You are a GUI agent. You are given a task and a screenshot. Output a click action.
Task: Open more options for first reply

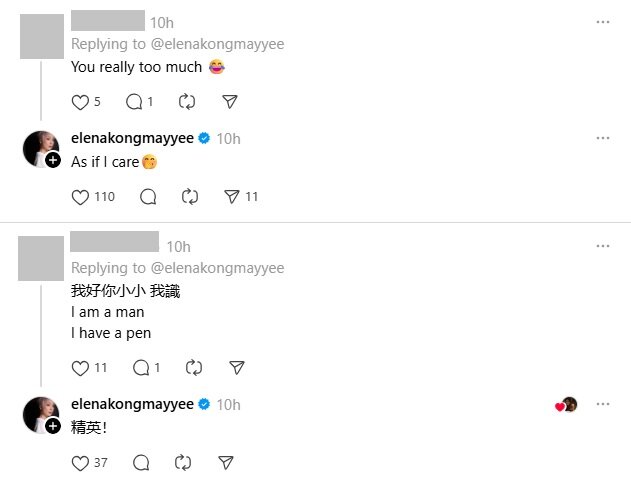tap(603, 22)
